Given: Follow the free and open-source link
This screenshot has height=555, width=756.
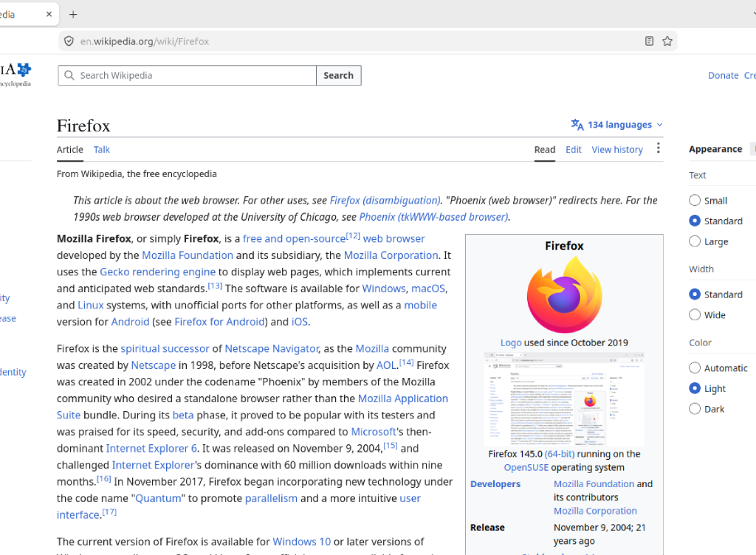Looking at the screenshot, I should pos(294,239).
